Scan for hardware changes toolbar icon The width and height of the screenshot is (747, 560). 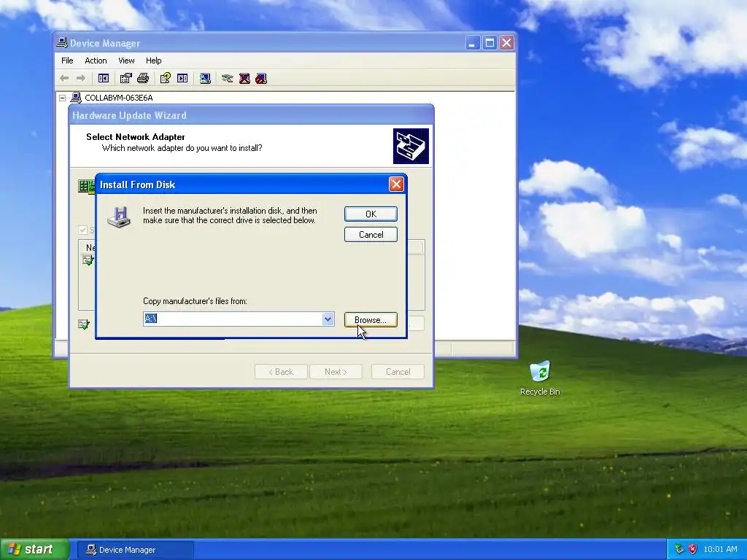pos(205,78)
